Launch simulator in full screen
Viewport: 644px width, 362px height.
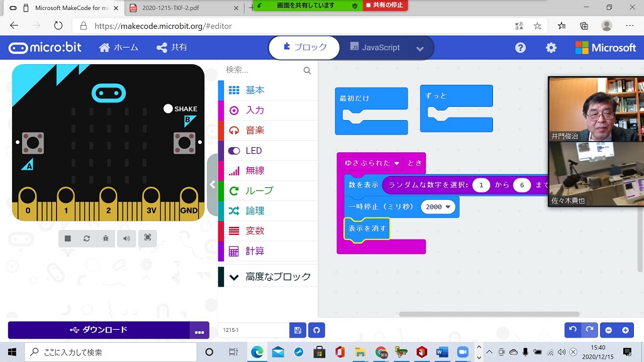pos(148,238)
